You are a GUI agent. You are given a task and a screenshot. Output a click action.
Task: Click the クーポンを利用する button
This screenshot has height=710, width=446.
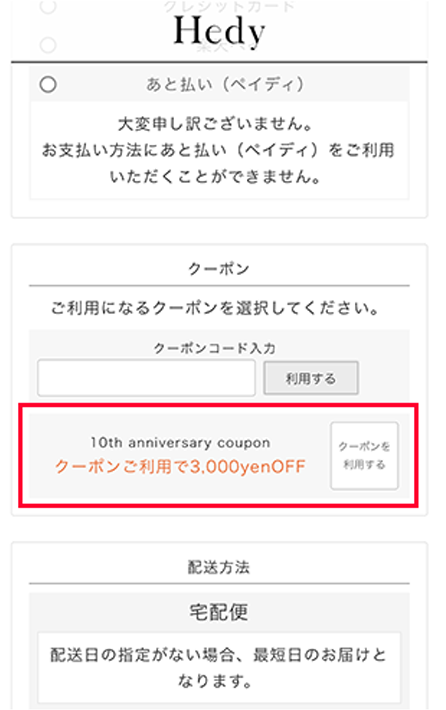pos(364,456)
